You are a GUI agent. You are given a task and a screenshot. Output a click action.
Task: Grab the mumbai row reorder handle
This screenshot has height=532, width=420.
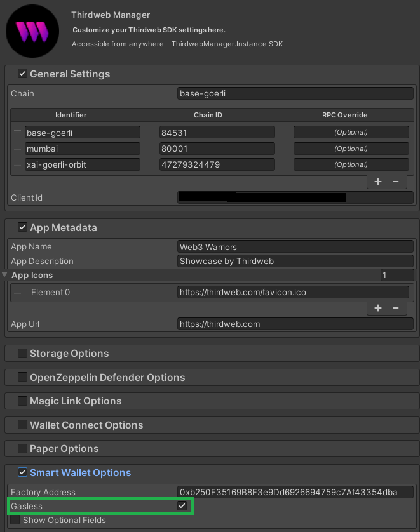click(17, 149)
